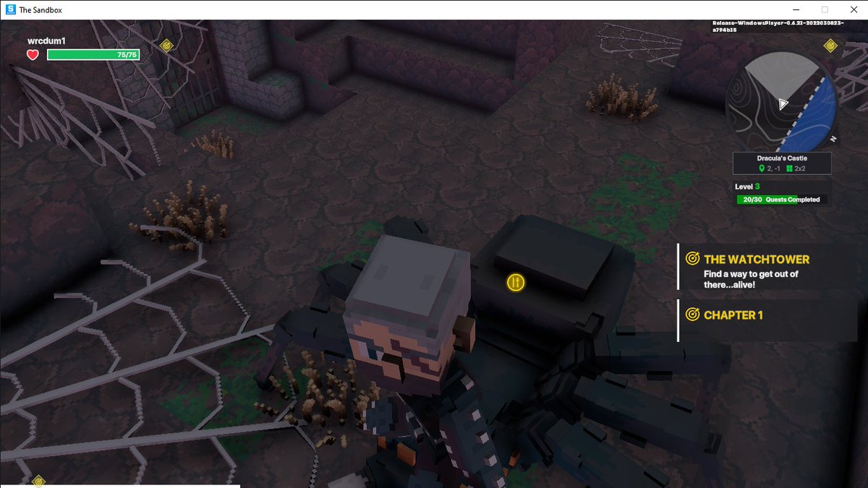Click the target icon beside THE WATCHTOWER
Image resolution: width=868 pixels, height=488 pixels.
pos(692,259)
